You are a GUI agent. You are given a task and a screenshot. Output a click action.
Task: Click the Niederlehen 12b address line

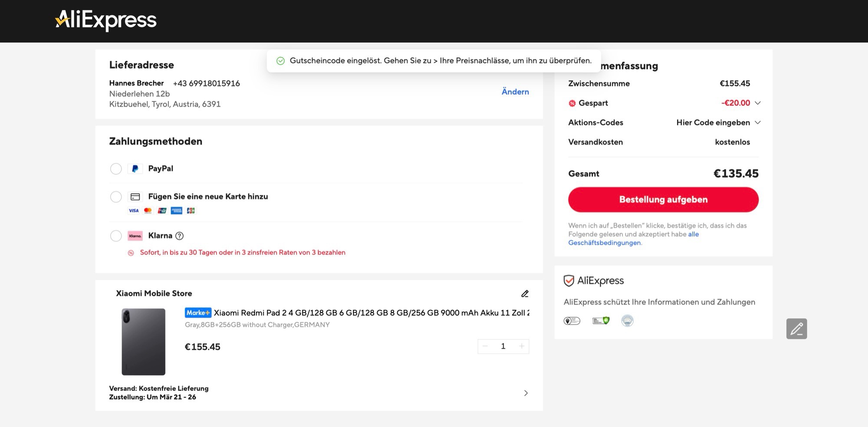(x=139, y=94)
